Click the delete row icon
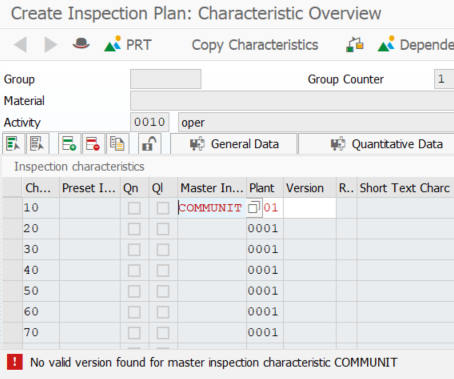 (x=93, y=144)
